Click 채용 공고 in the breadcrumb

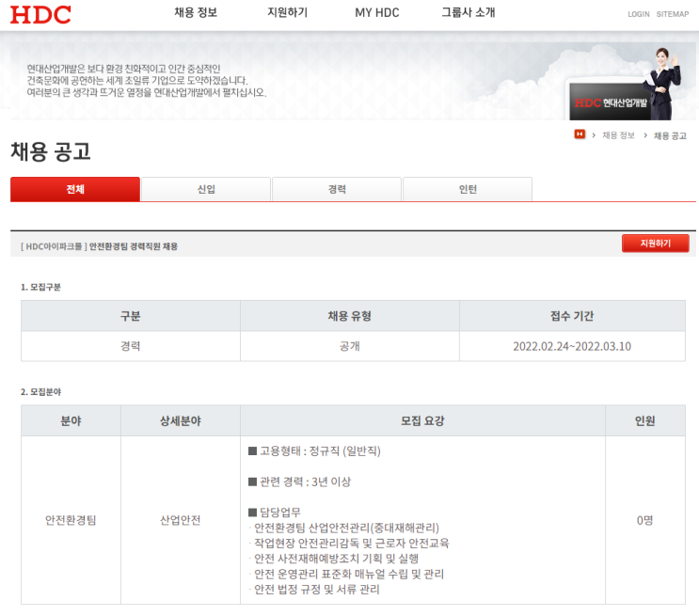pos(670,135)
